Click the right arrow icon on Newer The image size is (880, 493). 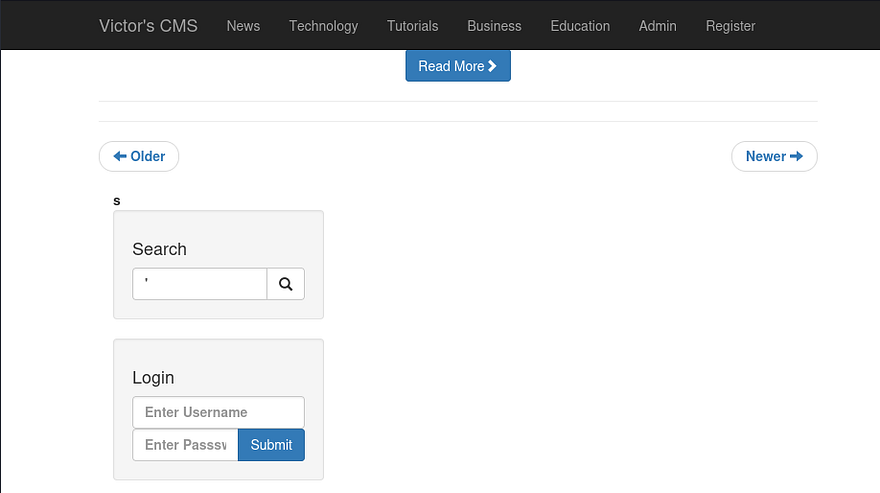tap(796, 156)
